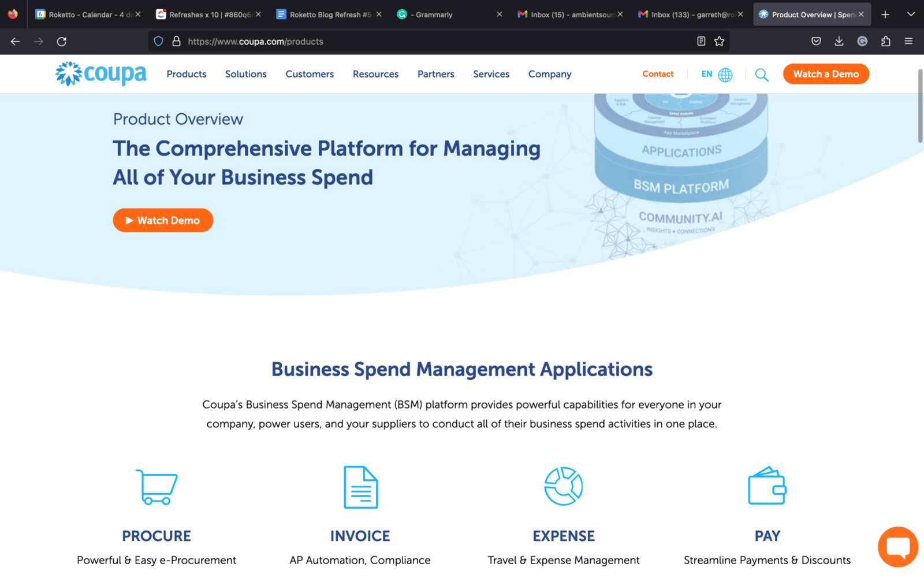Expand the list-all-tabs chevron

click(910, 14)
